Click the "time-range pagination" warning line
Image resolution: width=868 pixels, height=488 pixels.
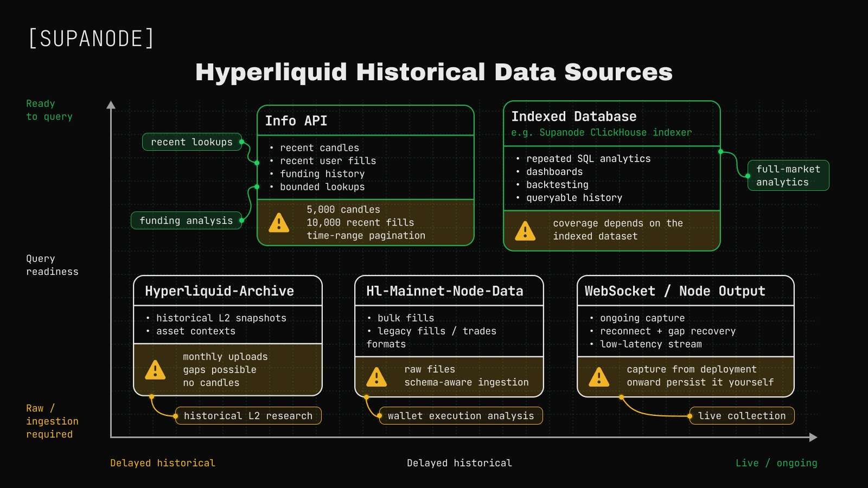click(x=366, y=236)
